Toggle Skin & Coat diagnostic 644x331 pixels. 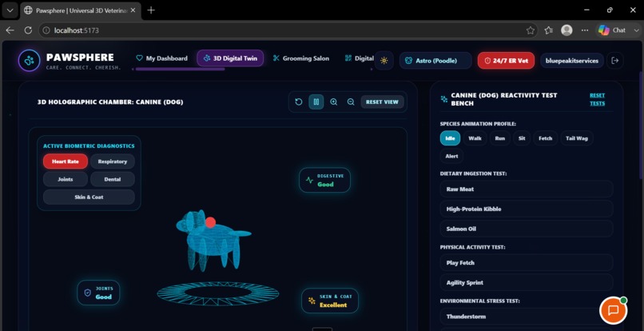pyautogui.click(x=89, y=197)
